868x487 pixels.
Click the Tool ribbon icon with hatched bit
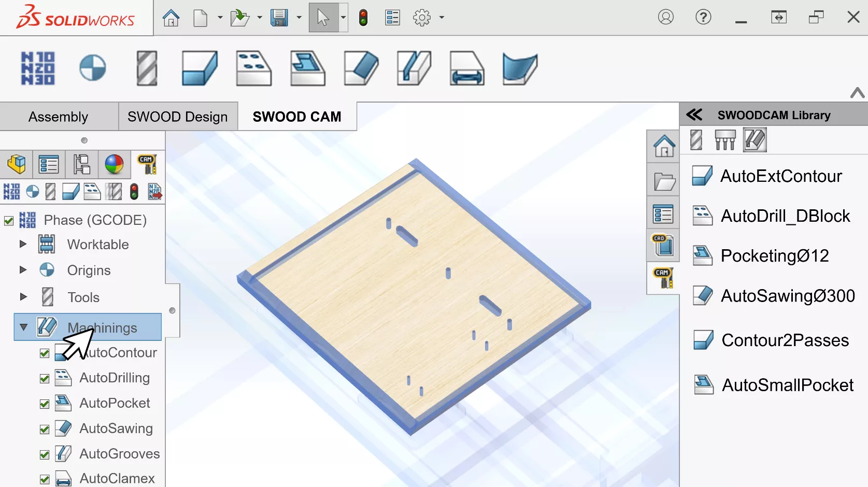[147, 68]
